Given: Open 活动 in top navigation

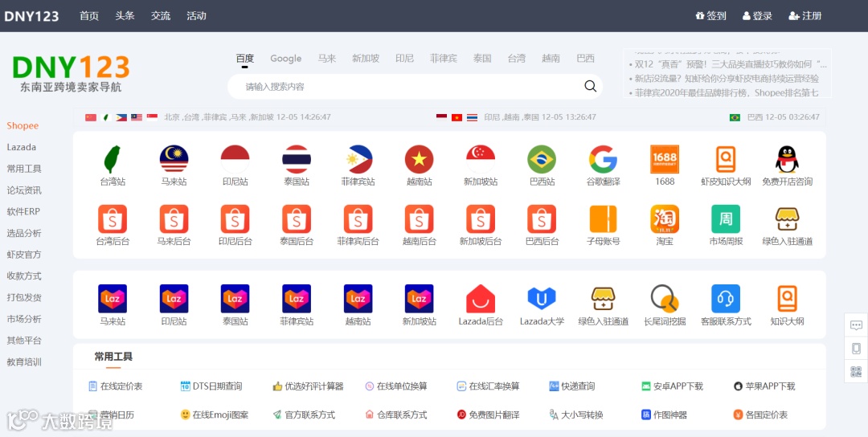Looking at the screenshot, I should [197, 16].
